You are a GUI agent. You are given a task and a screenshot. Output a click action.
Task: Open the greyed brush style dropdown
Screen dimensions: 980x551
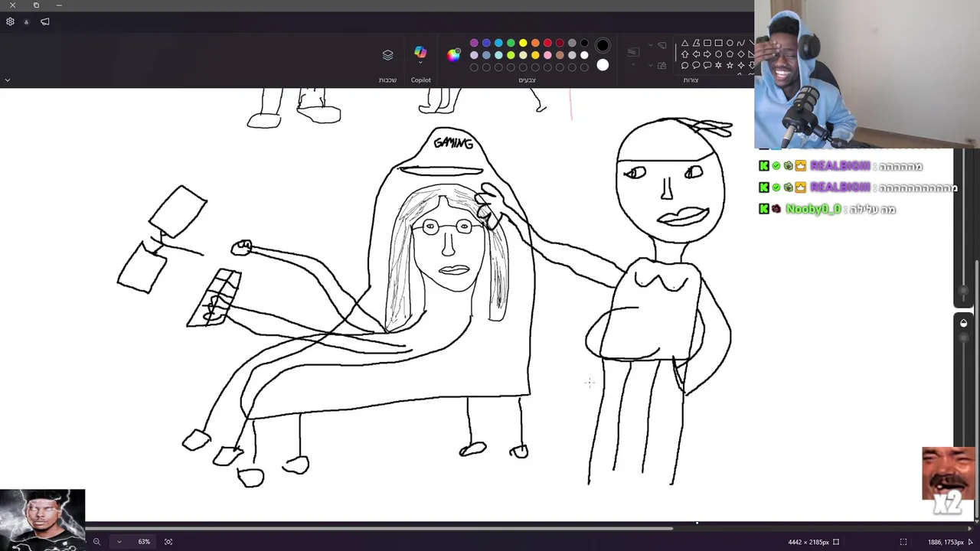click(x=633, y=64)
